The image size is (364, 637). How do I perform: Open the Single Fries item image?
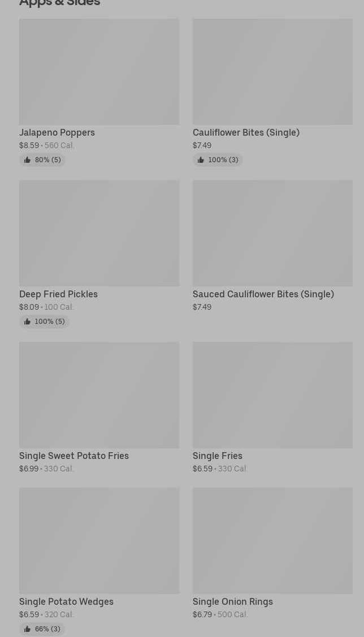[x=272, y=395]
